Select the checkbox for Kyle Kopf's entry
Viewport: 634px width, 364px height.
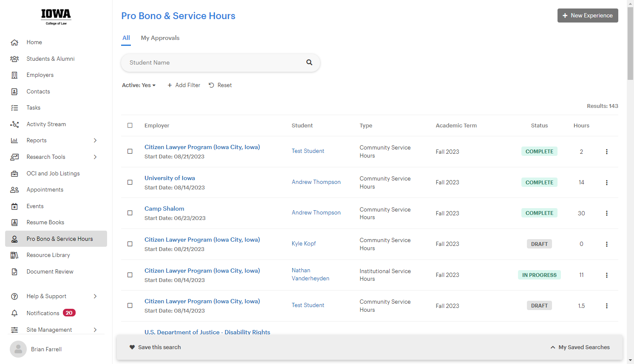pos(130,244)
